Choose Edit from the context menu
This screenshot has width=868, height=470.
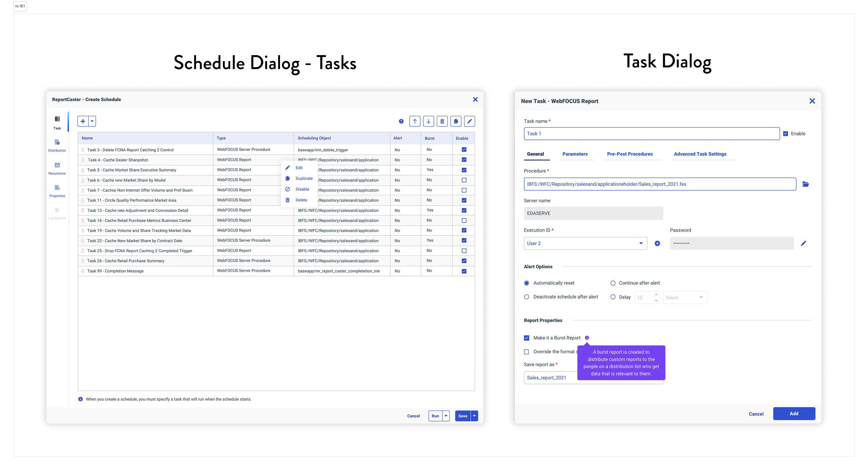click(299, 168)
